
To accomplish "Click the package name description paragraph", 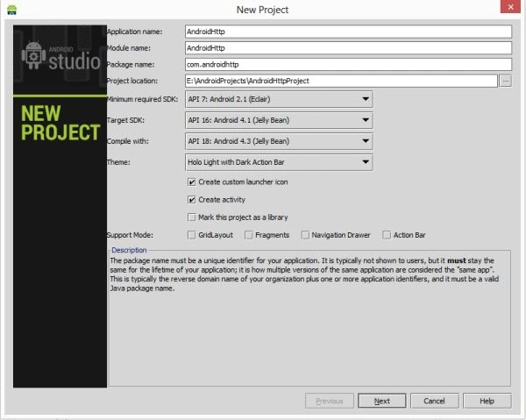I will coord(304,274).
